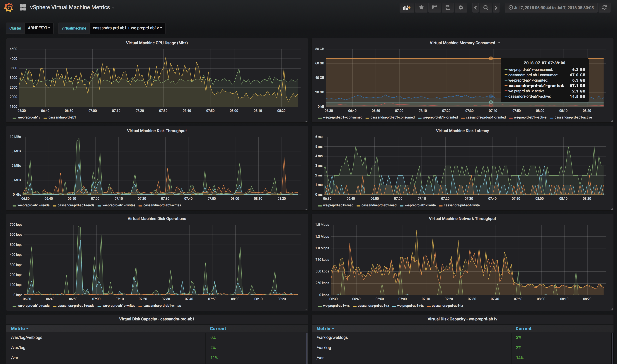Click the we-preprd-ab1v-reads color swatch in Disk Throughput
617x364 pixels.
point(14,206)
